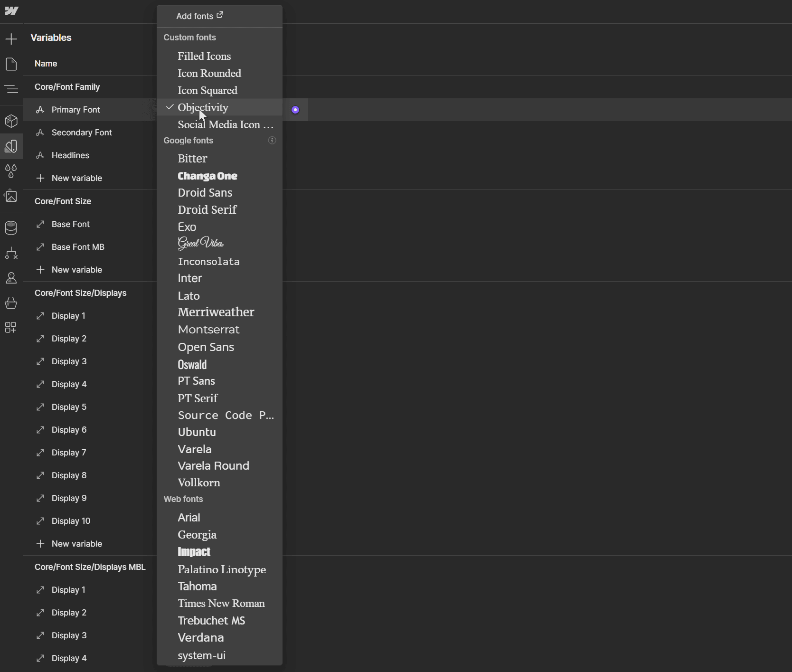Choose Verdana web font
792x672 pixels.
point(219,638)
